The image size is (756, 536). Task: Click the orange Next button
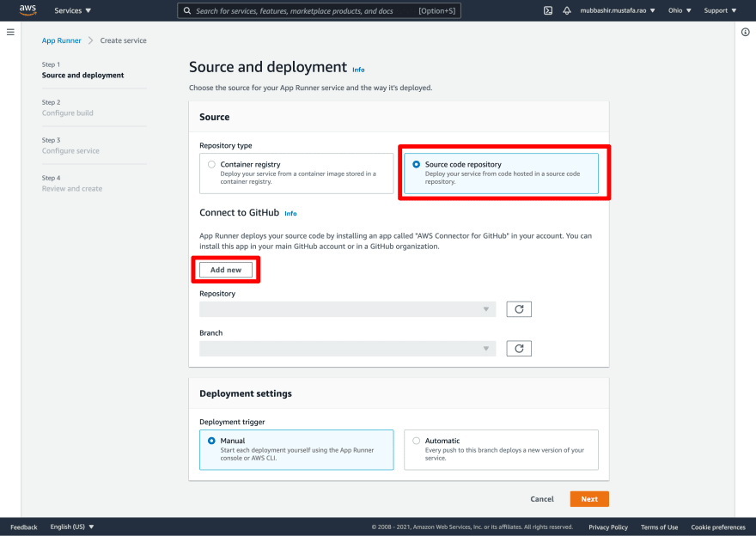pos(589,499)
